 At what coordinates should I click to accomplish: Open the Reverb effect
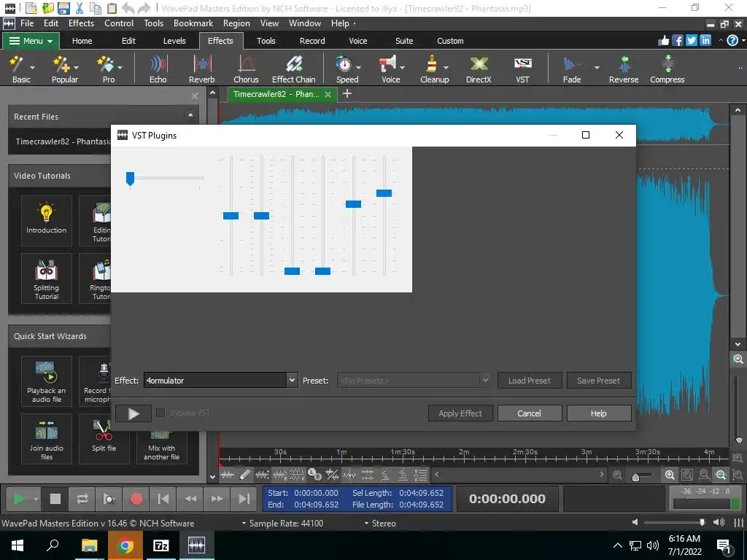click(201, 69)
